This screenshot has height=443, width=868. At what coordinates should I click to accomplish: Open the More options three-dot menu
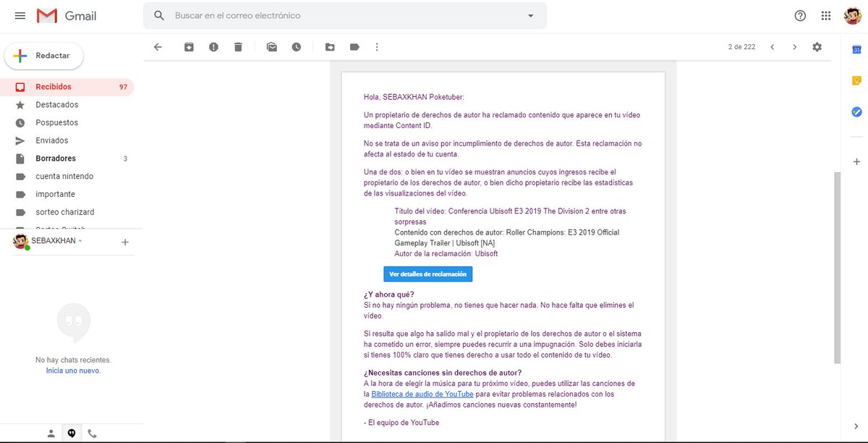[x=377, y=47]
